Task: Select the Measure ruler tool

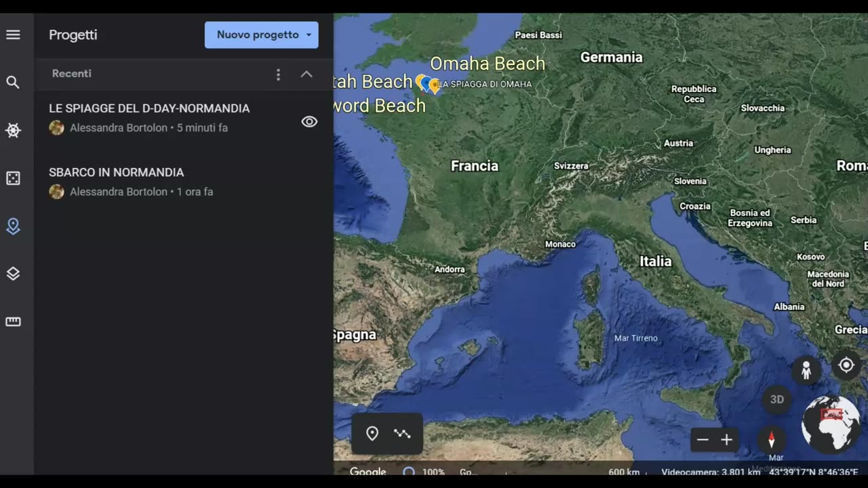Action: point(13,322)
